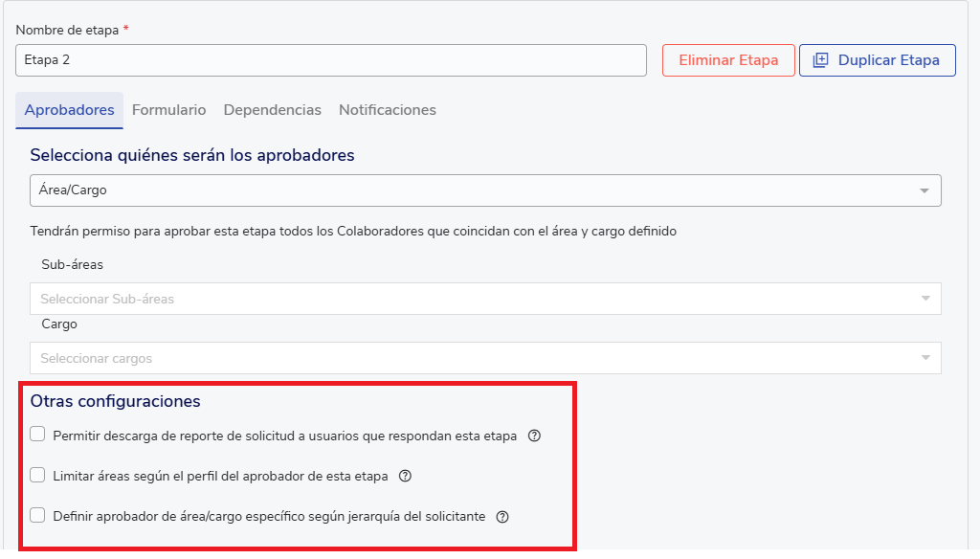The width and height of the screenshot is (980, 559).
Task: Enable Permitir descarga de reporte checkbox
Action: (x=37, y=435)
